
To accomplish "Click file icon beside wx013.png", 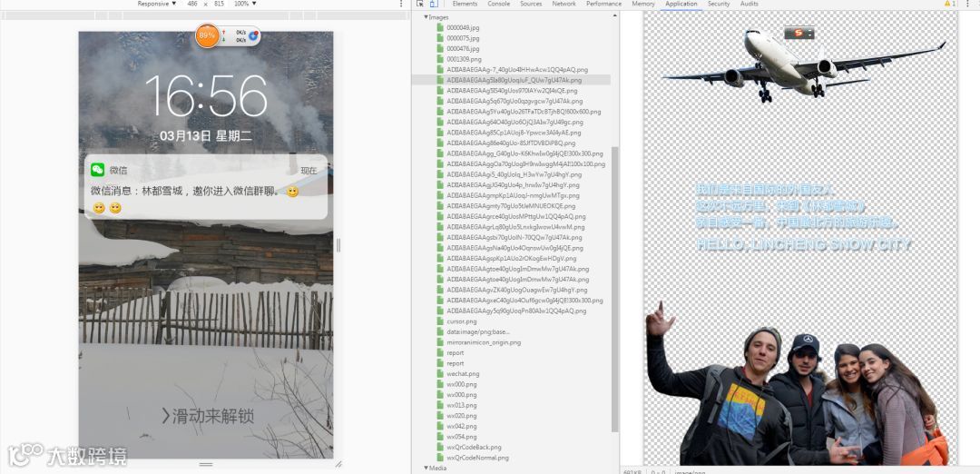I will tap(440, 405).
